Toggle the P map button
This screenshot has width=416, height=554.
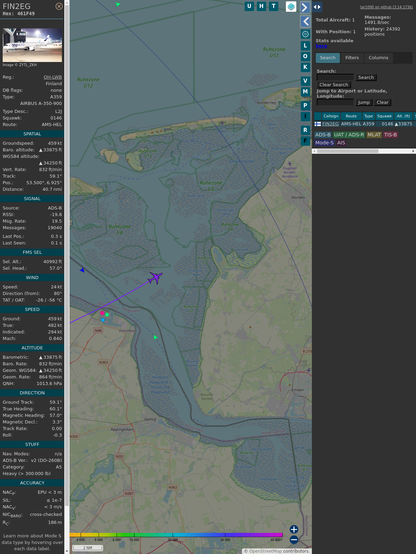coord(305,105)
